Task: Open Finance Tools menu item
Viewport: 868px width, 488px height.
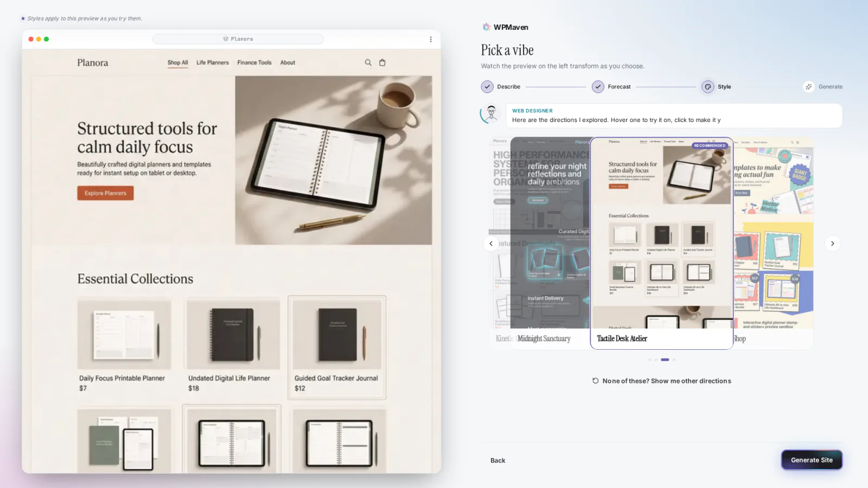Action: coord(254,63)
